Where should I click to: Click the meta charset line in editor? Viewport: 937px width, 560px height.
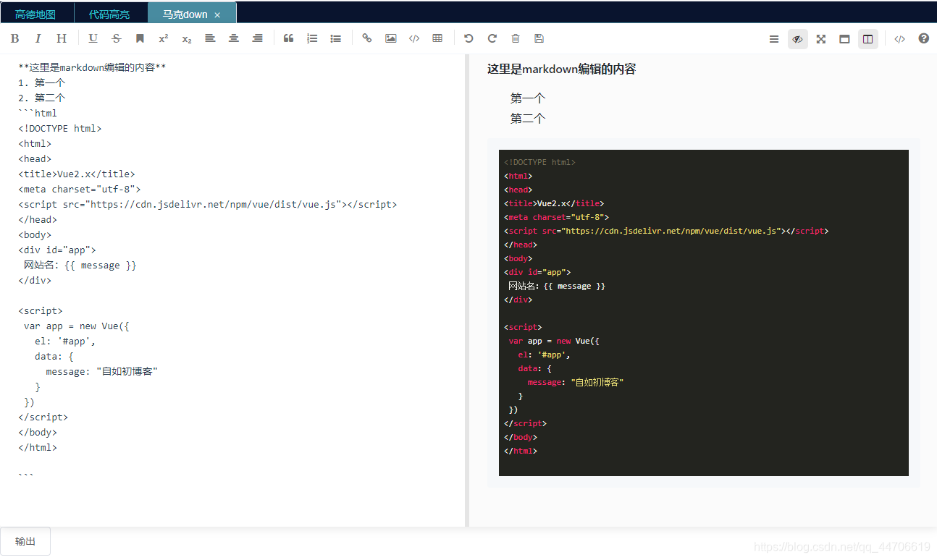pos(80,189)
